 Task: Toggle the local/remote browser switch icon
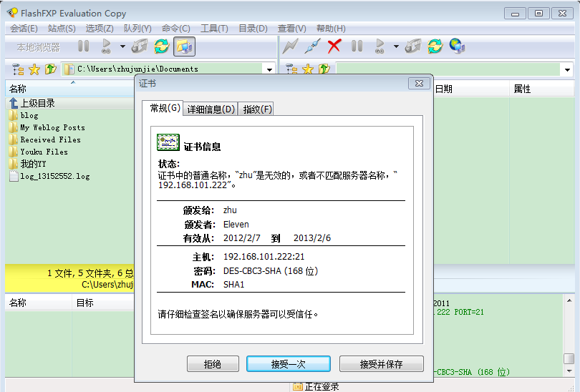pyautogui.click(x=184, y=46)
